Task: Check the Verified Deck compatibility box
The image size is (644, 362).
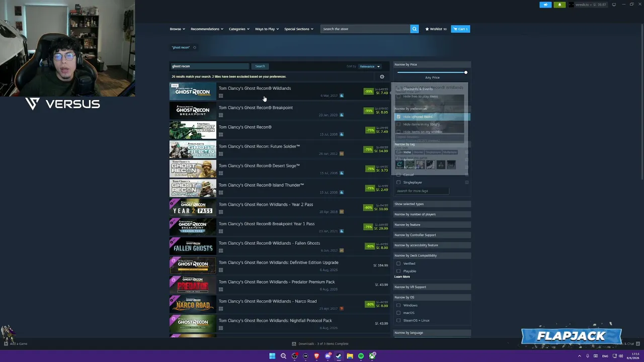Action: [x=398, y=263]
